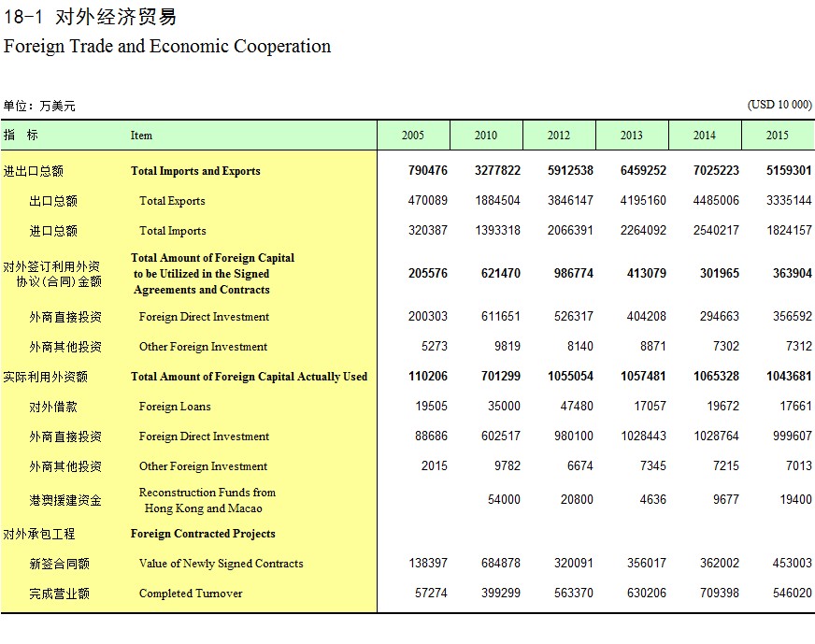Click the 'Foreign Trade and Economic Cooperation' title
Viewport: 815px width, 644px height.
coord(167,46)
